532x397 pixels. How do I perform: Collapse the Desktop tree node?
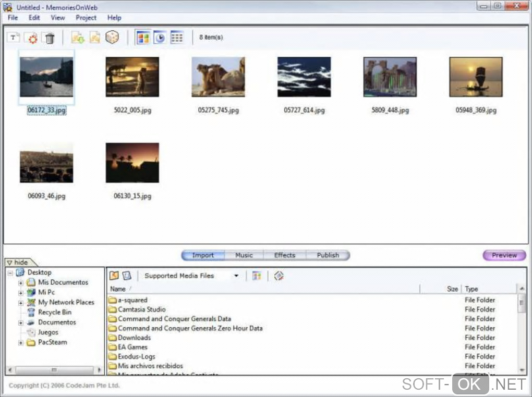[x=10, y=272]
